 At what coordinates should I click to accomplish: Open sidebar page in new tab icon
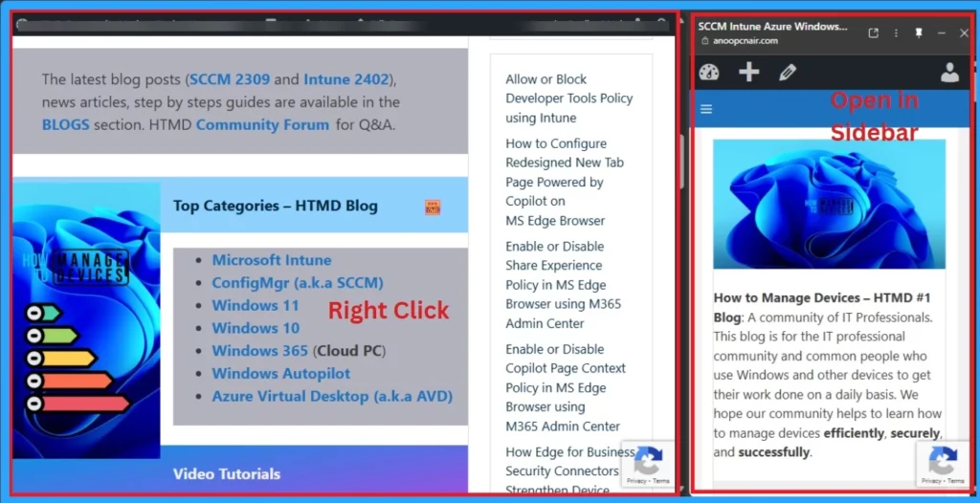point(873,33)
